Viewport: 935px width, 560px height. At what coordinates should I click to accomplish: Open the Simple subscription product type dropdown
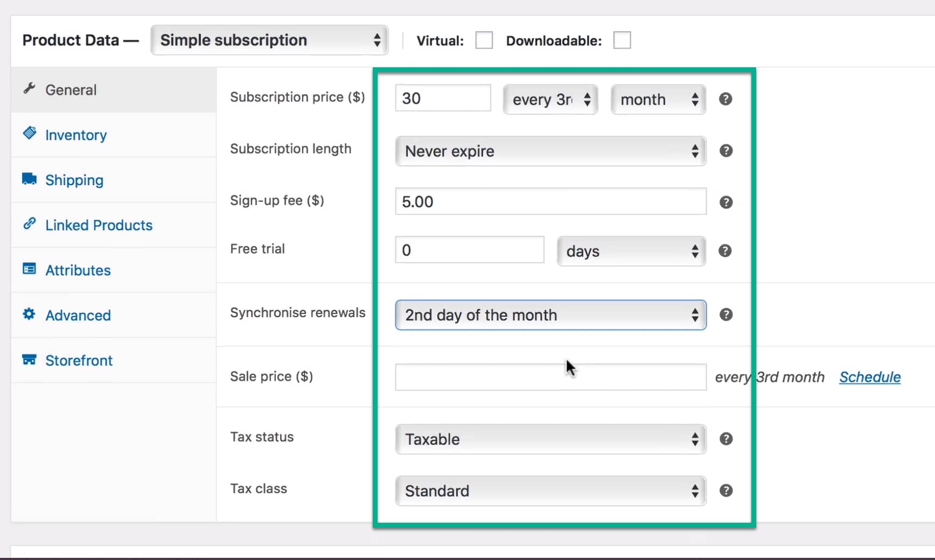tap(269, 40)
